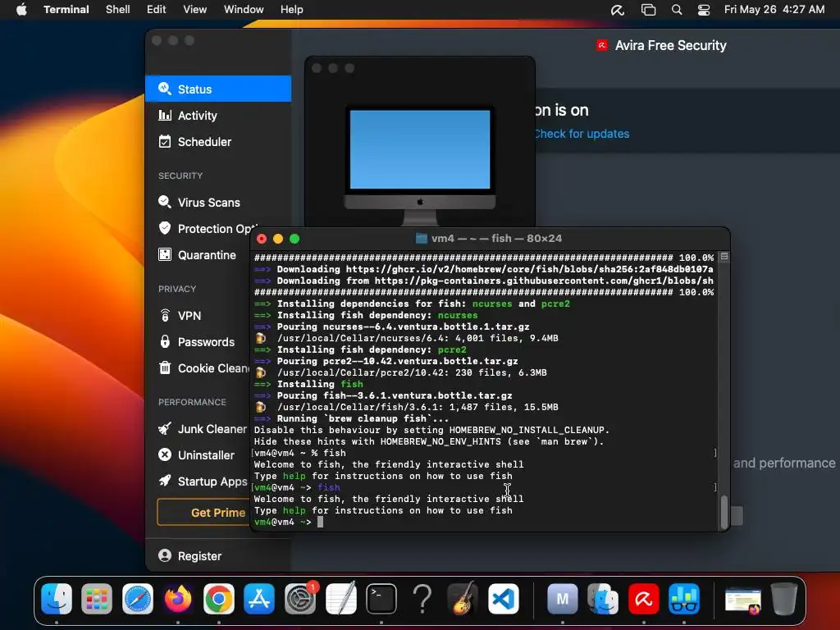Screen dimensions: 840x630
Task: Open Launchpad from the Dock
Action: click(x=97, y=598)
